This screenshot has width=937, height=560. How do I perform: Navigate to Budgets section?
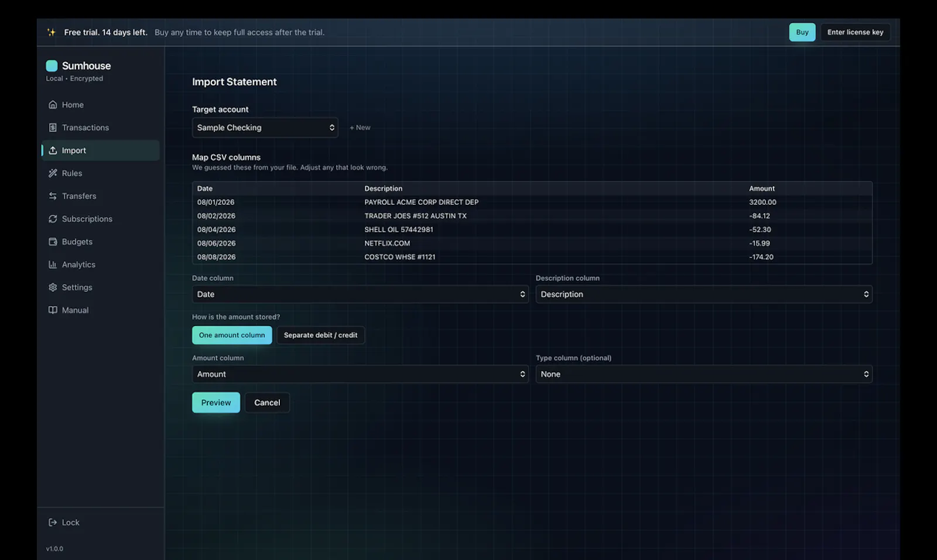(x=100, y=242)
